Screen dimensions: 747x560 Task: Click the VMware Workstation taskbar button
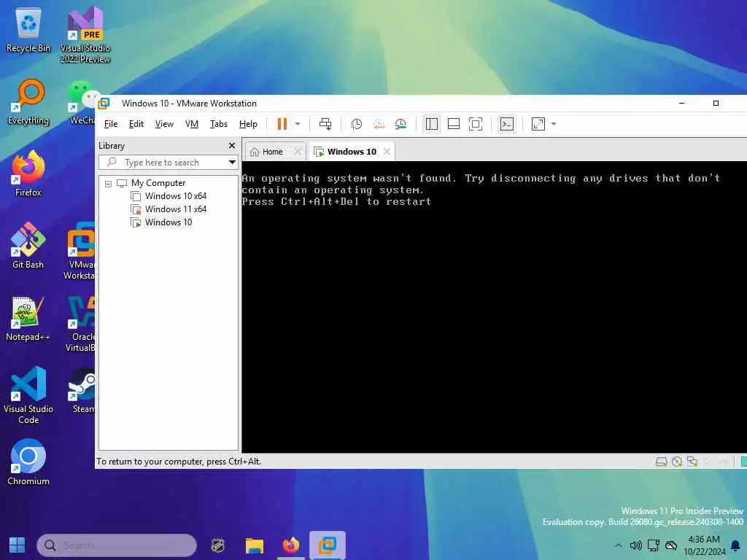click(328, 545)
